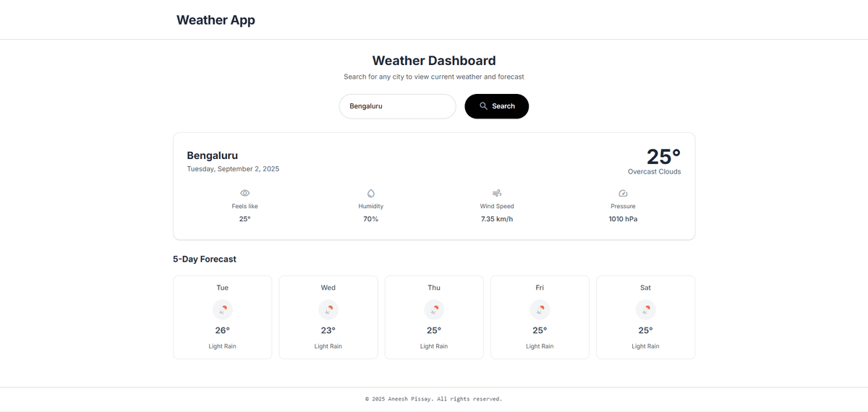Click the Weather App header title
The height and width of the screenshot is (412, 868).
pos(216,20)
